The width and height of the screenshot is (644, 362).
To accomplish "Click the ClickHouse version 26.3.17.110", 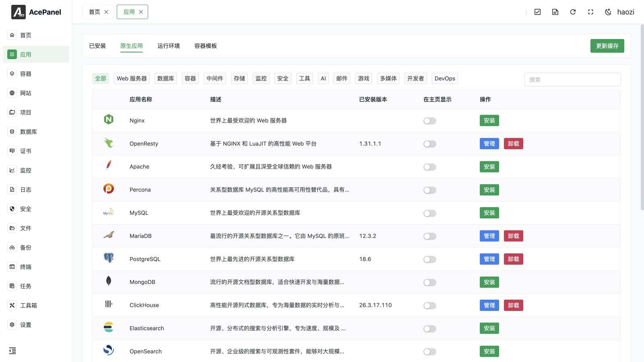I will [x=376, y=305].
